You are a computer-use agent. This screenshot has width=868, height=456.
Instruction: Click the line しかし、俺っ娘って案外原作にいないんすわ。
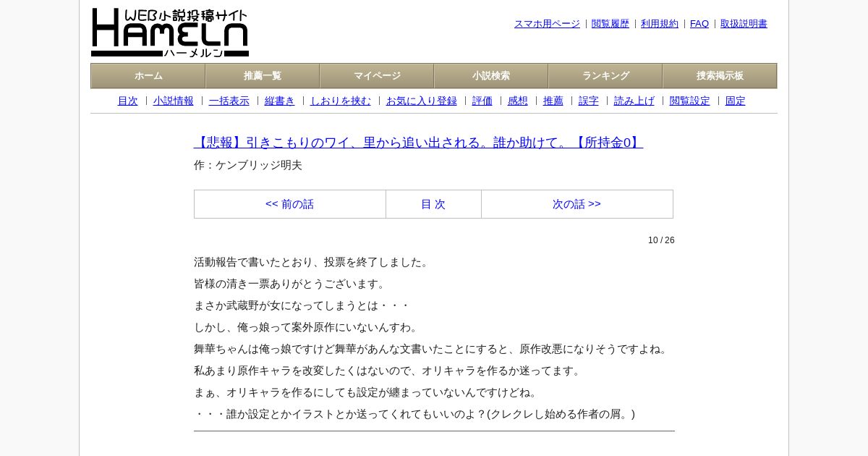pos(308,327)
